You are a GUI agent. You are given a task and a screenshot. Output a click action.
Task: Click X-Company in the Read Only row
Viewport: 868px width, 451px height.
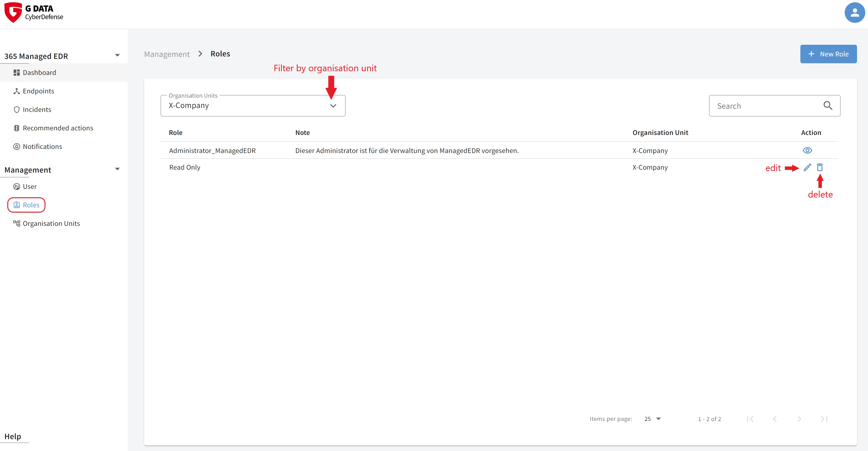click(x=650, y=167)
